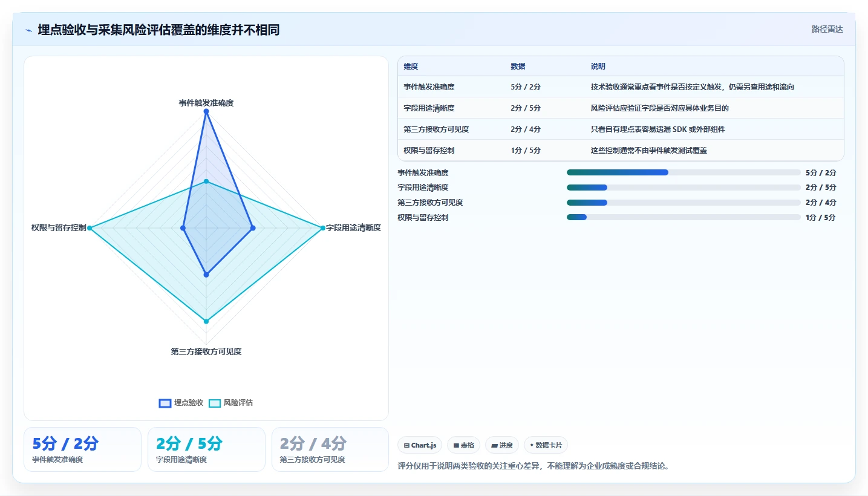Open the 2分 / 4分 第三方接收方可见度 stat card

click(x=330, y=449)
